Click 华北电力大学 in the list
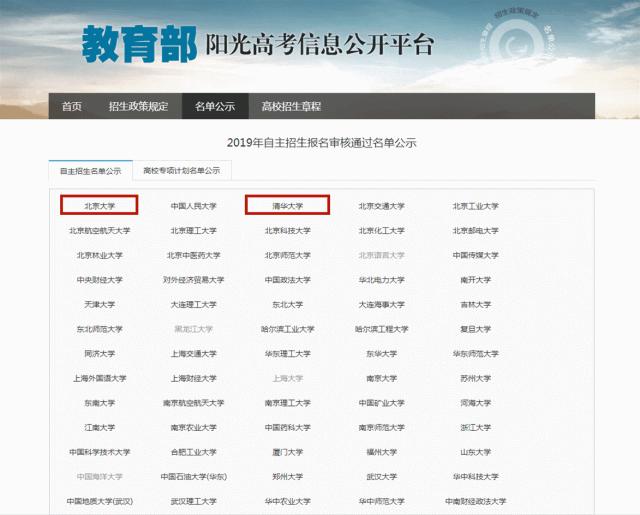Viewport: 640px width, 515px height. click(382, 280)
